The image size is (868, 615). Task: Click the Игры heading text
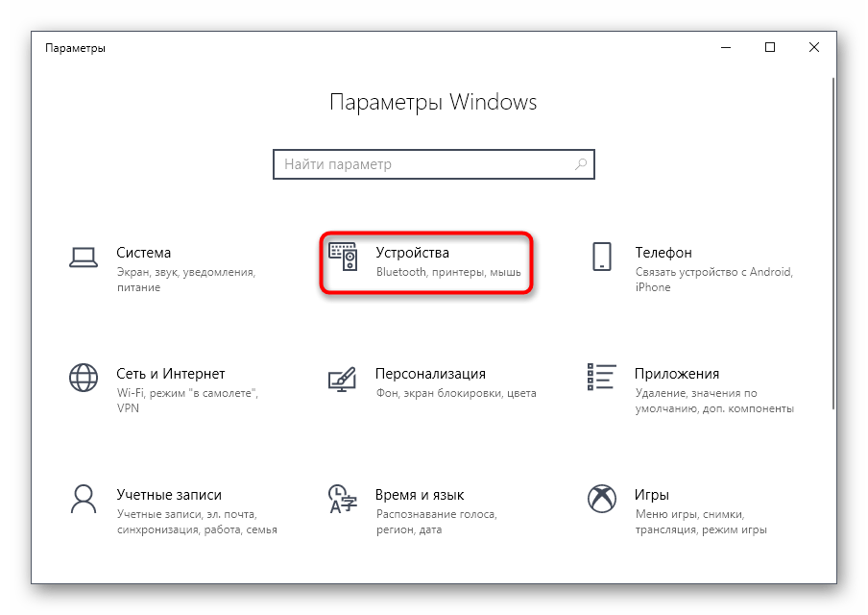coord(652,495)
